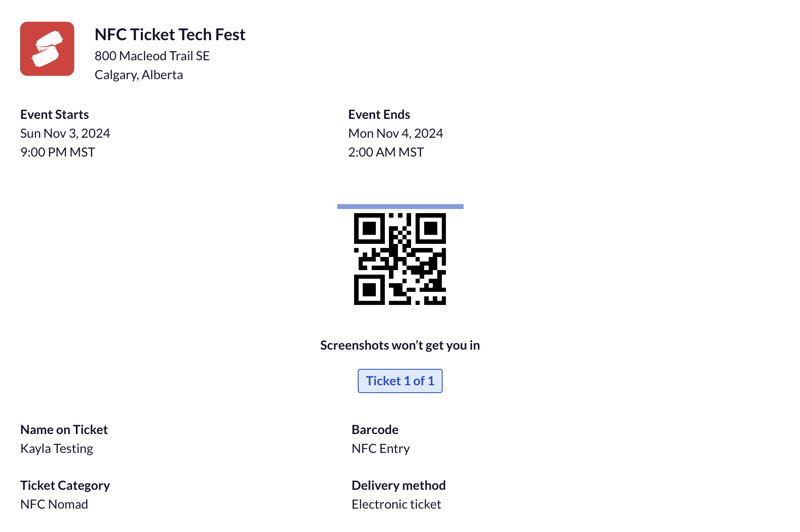The height and width of the screenshot is (532, 800).
Task: Click the 9:00 PM MST start time
Action: click(x=58, y=152)
